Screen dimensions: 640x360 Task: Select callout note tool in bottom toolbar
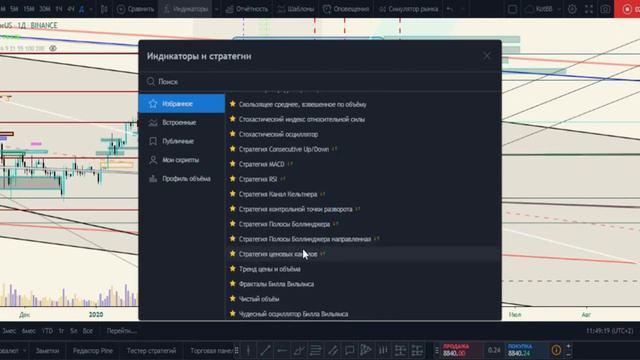(x=349, y=350)
